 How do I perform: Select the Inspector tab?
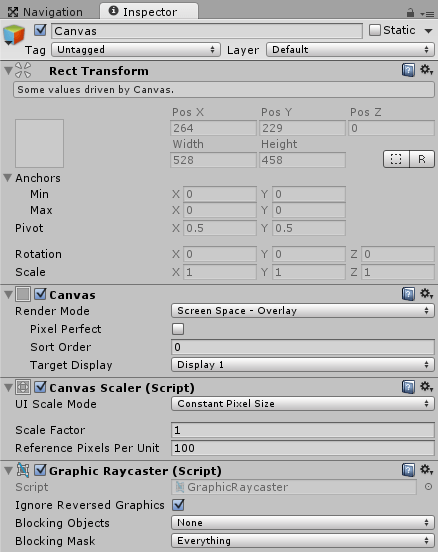coord(149,12)
